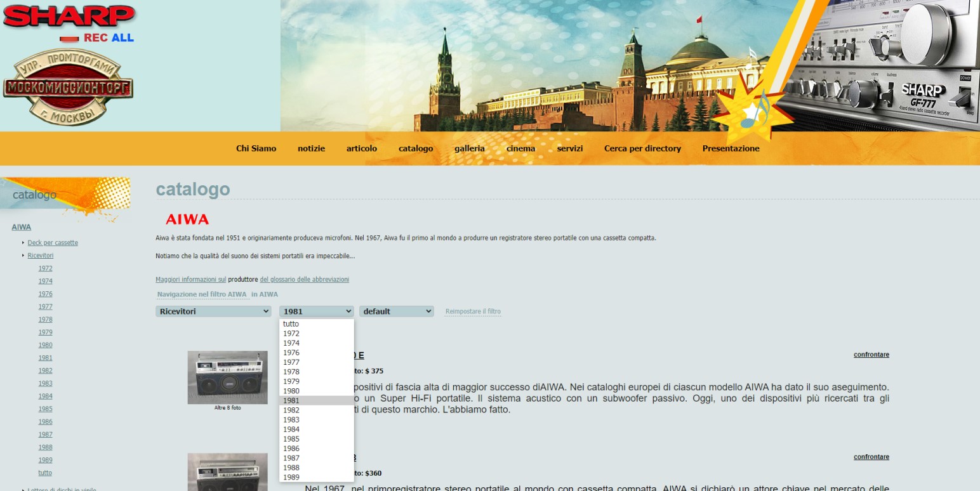
Task: Choose 1988 in the year dropdown list
Action: coord(317,468)
